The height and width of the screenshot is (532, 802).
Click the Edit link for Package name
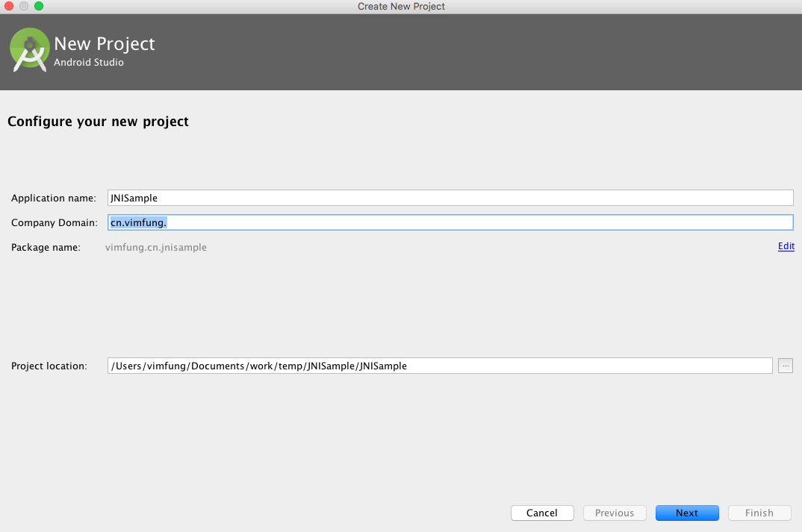coord(786,246)
